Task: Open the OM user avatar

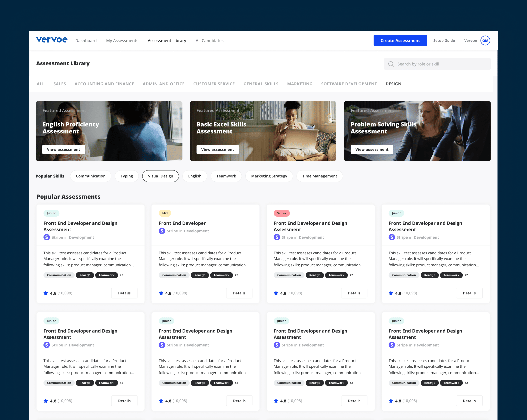Action: pyautogui.click(x=485, y=40)
